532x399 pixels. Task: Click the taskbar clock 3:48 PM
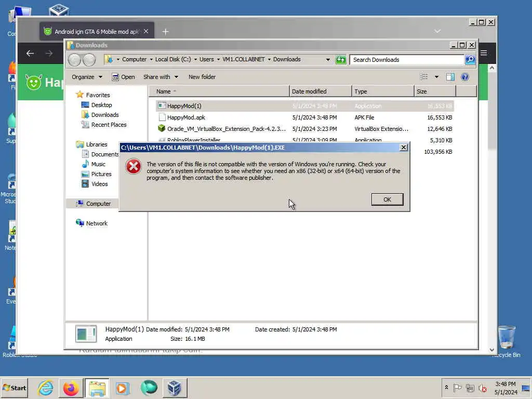tap(505, 384)
